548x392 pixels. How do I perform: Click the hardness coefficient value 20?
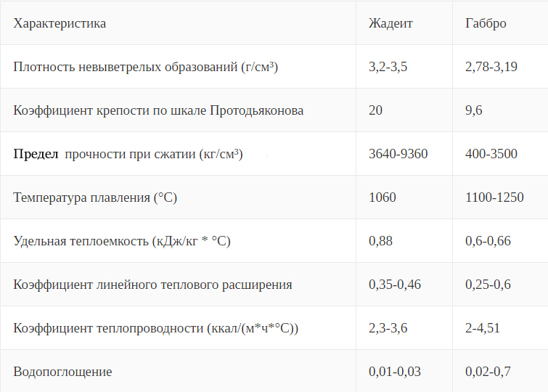pos(375,110)
